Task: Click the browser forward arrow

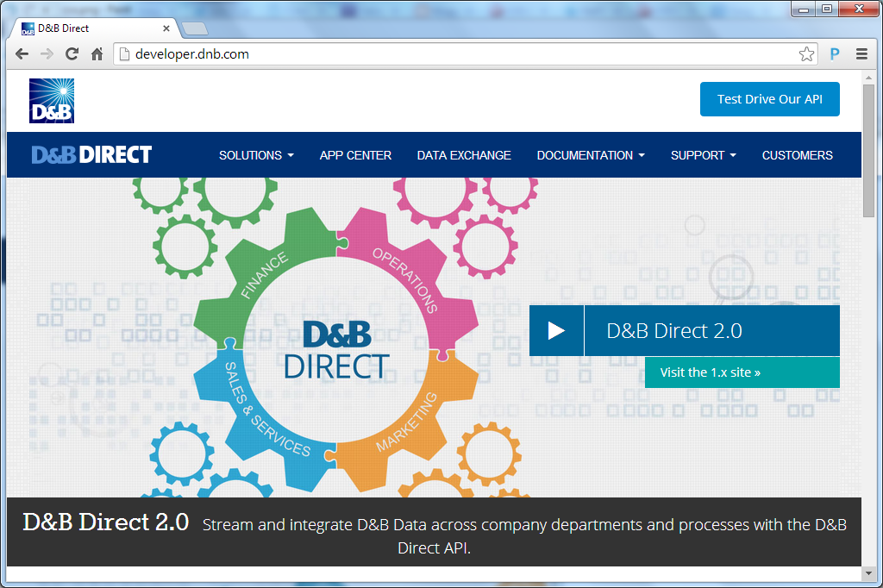Action: click(x=47, y=54)
